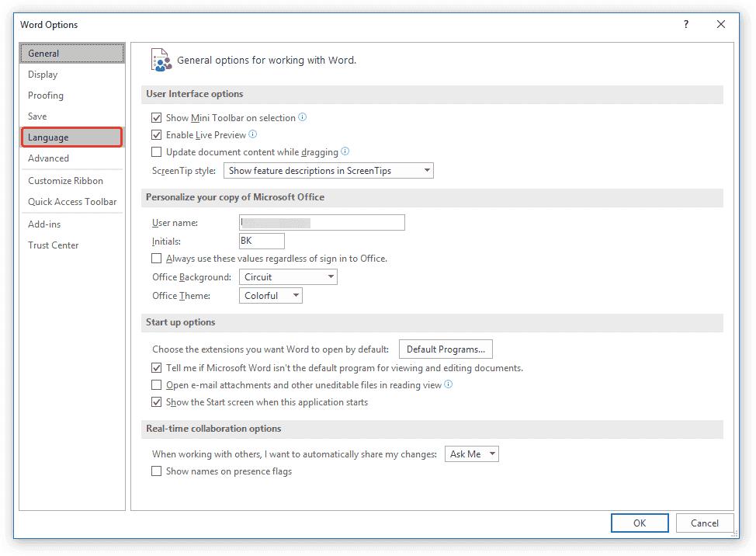Switch to the Language category
This screenshot has height=556, width=756.
point(71,137)
